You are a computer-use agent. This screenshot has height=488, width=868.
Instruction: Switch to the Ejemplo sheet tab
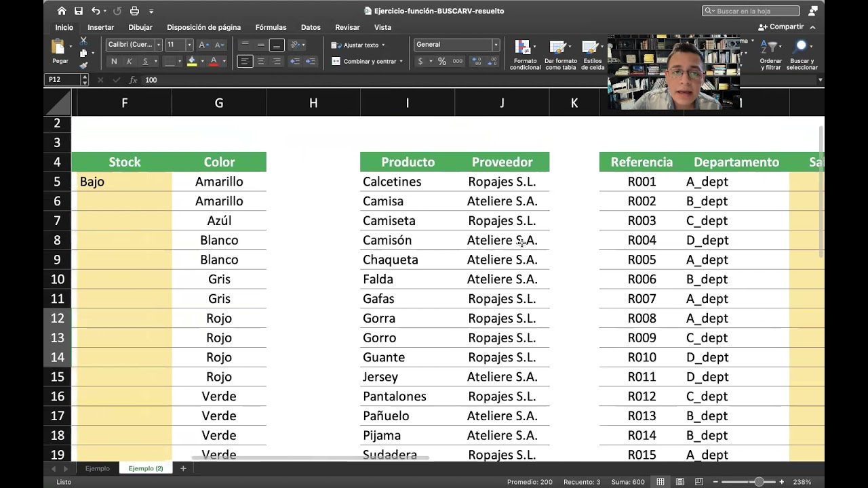click(x=97, y=468)
